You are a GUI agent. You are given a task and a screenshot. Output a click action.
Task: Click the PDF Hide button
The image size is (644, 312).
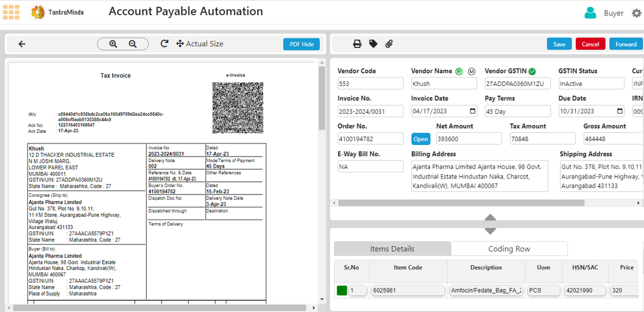pos(301,44)
